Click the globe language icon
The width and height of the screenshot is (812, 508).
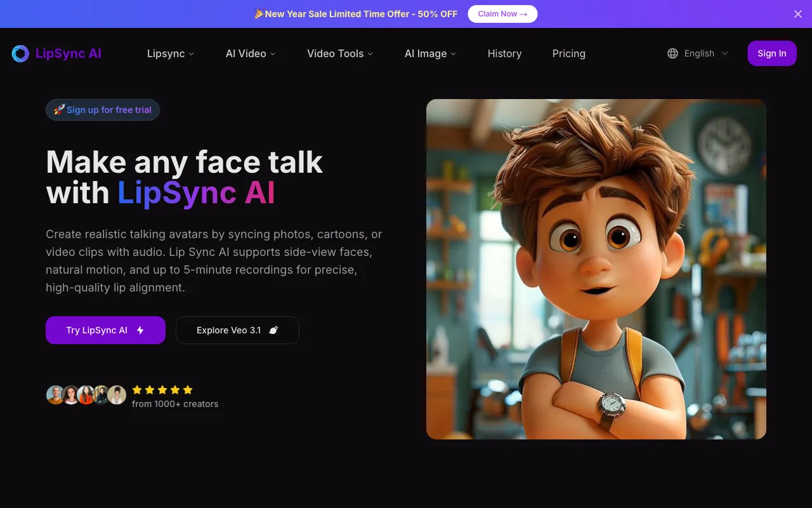pos(673,53)
